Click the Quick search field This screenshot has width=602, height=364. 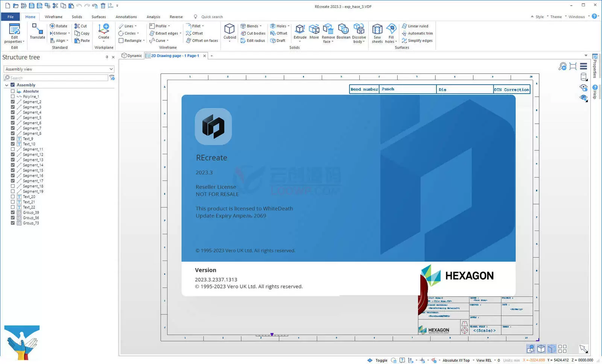click(x=212, y=17)
